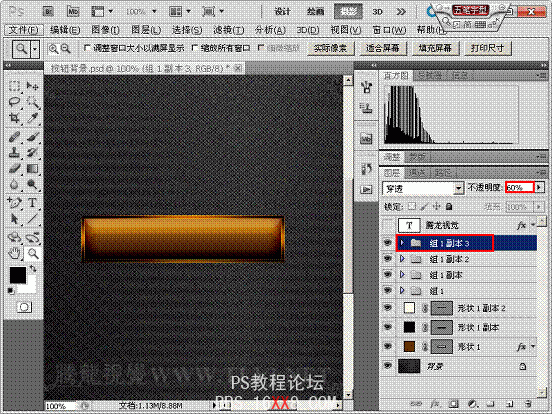Switch to the 3D workspace
The width and height of the screenshot is (552, 414).
pos(377,12)
